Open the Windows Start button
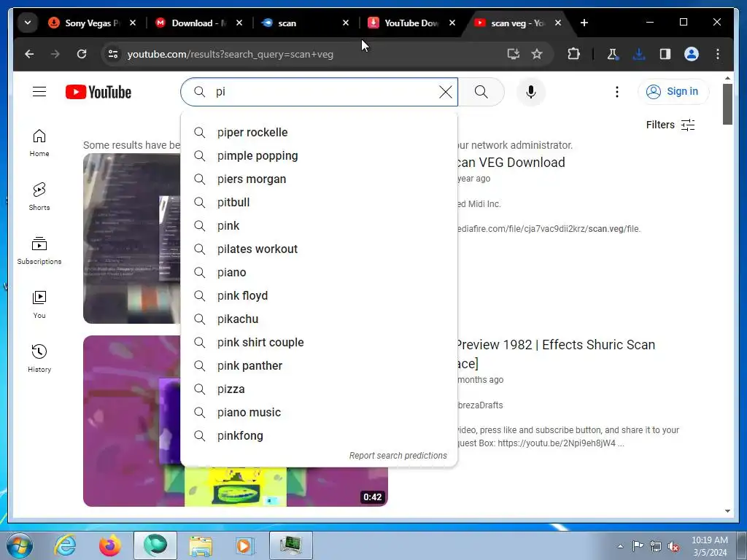The height and width of the screenshot is (560, 747). [x=19, y=545]
